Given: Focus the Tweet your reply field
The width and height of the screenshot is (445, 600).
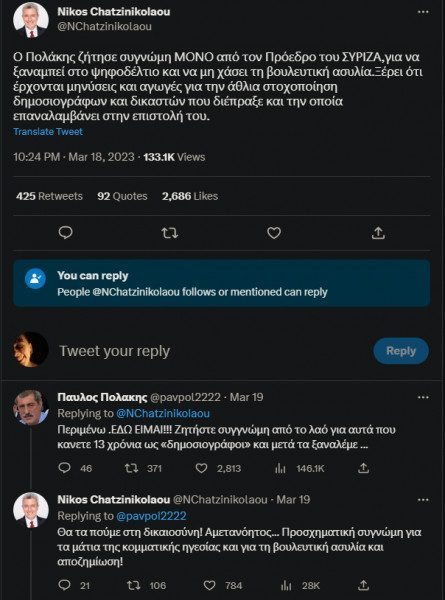Looking at the screenshot, I should coord(210,351).
